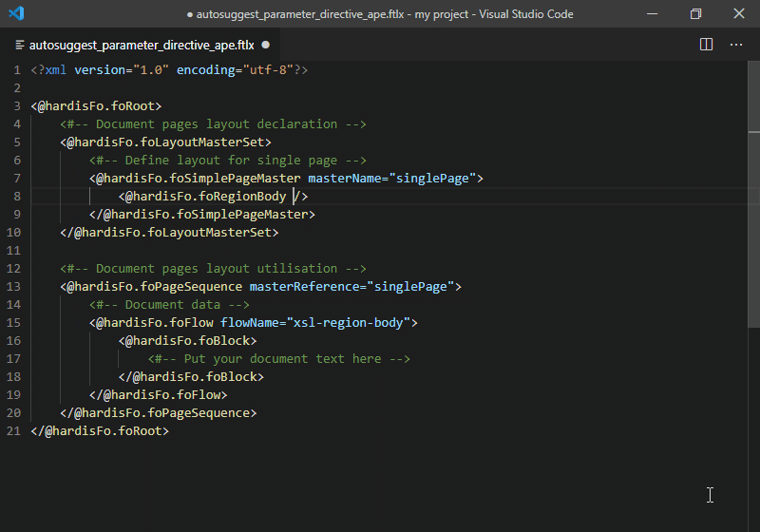Click the 'masterReference="singlePage"' attribute
This screenshot has width=760, height=532.
[x=351, y=286]
